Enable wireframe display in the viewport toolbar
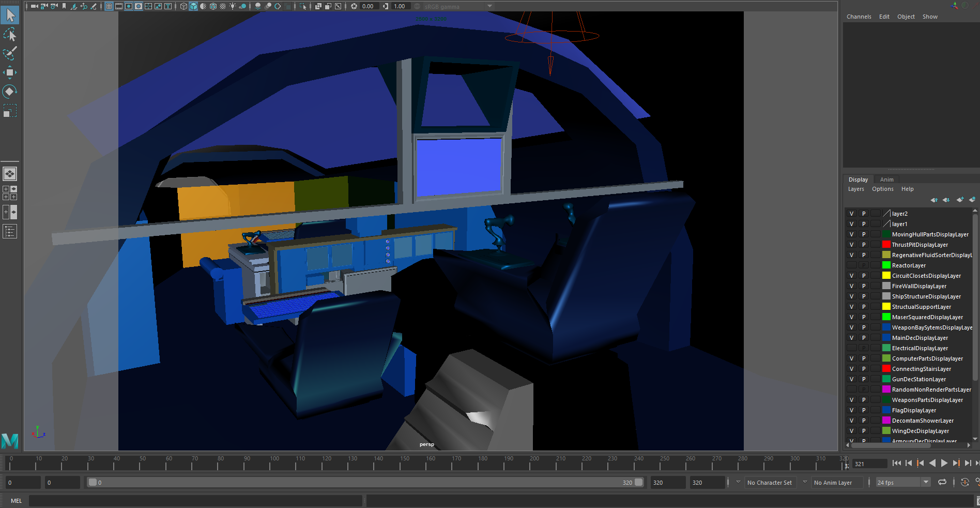This screenshot has height=508, width=980. coord(183,6)
